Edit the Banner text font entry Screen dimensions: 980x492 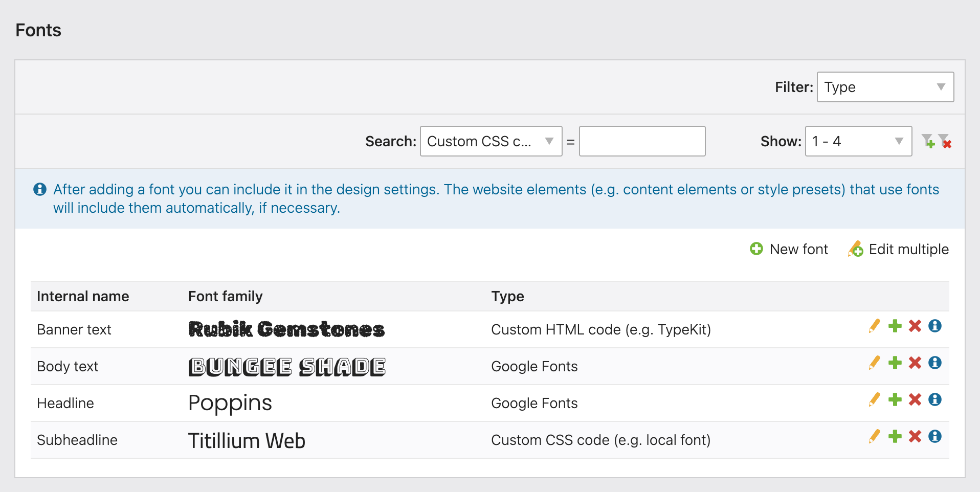[874, 326]
